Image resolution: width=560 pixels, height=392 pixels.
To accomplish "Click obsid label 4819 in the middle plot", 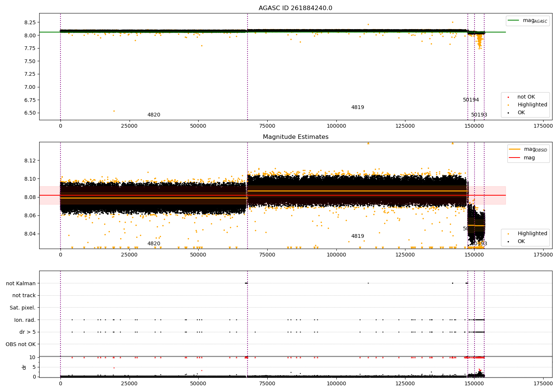I will (358, 236).
